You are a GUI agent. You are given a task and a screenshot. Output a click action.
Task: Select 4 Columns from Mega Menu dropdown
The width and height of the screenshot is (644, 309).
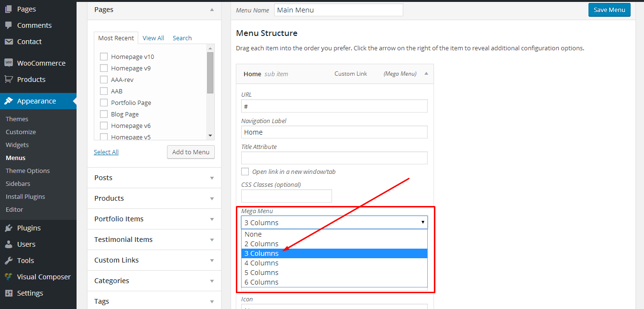(261, 263)
